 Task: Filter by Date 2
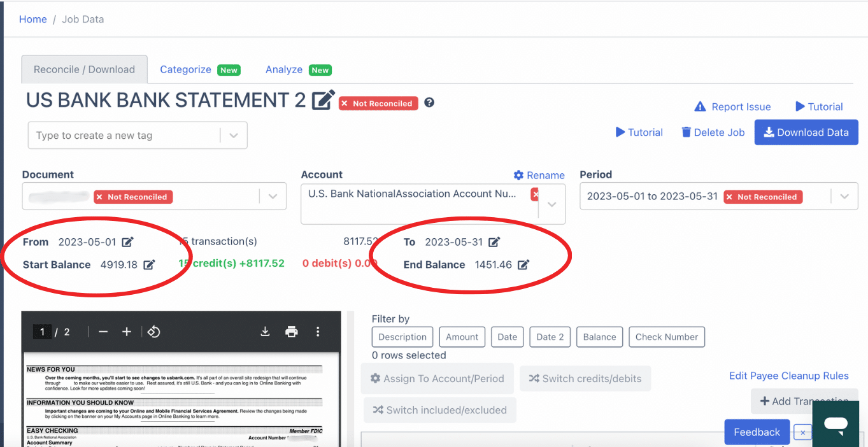point(550,337)
